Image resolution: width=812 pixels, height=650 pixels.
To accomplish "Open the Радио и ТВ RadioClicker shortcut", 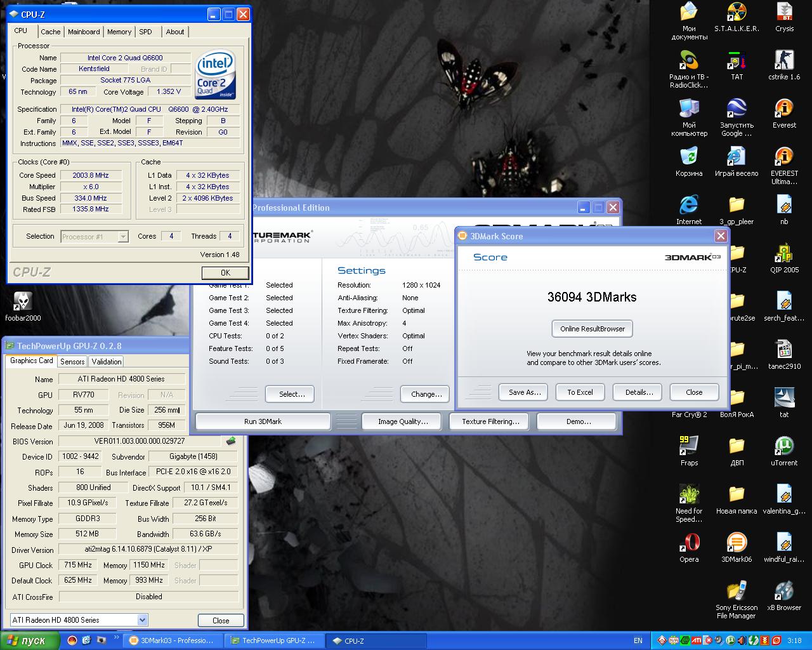I will (689, 70).
